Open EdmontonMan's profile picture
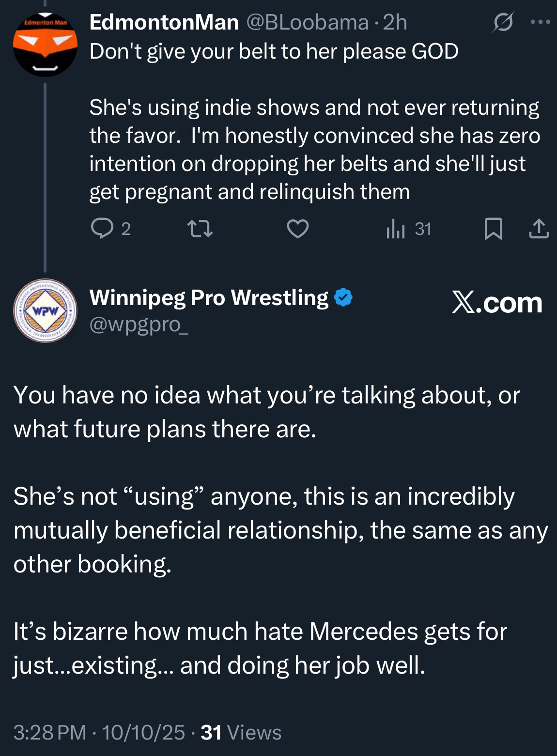Viewport: 557px width, 756px height. 45,45
